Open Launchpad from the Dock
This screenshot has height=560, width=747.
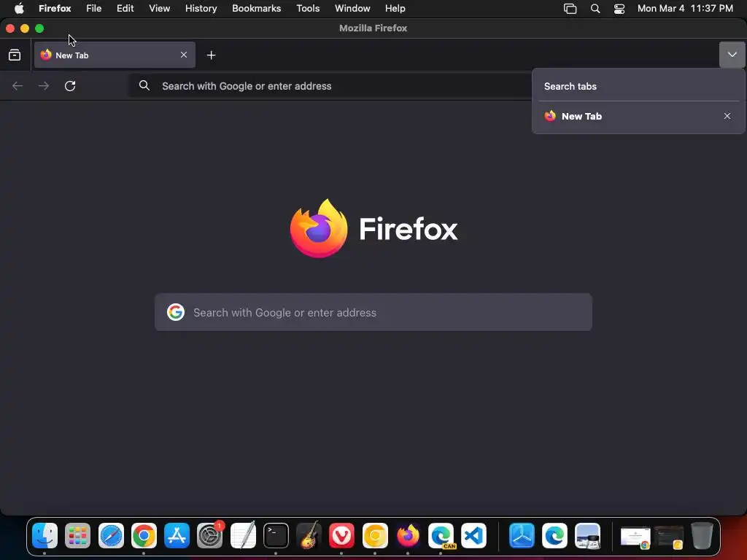point(77,536)
